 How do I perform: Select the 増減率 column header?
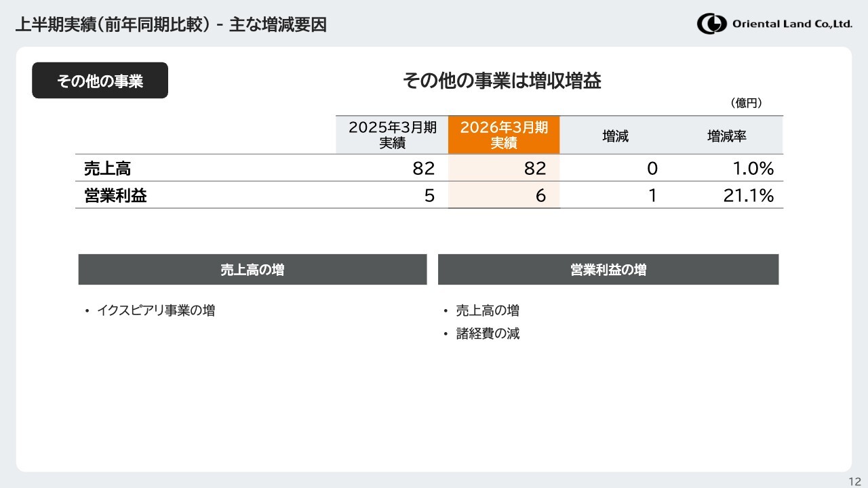point(726,136)
